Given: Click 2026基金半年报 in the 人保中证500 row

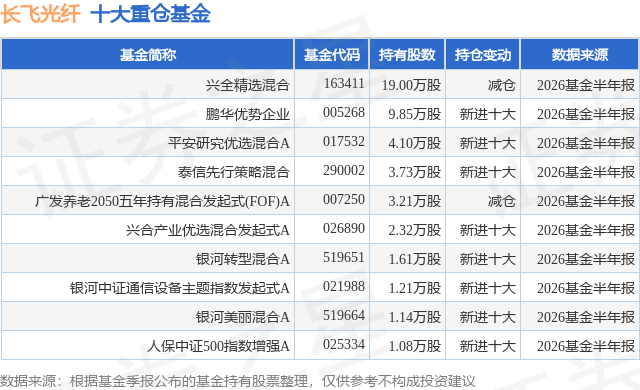Looking at the screenshot, I should pos(586,346).
